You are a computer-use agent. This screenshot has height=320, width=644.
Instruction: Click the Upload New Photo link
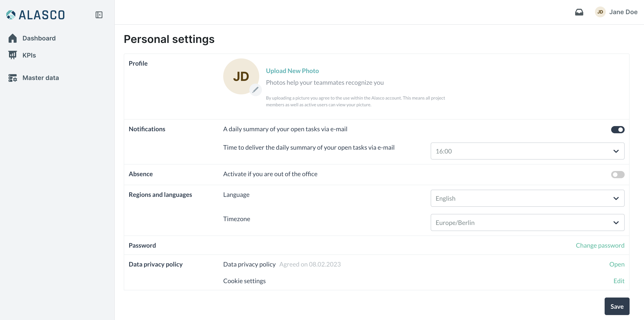(x=292, y=71)
